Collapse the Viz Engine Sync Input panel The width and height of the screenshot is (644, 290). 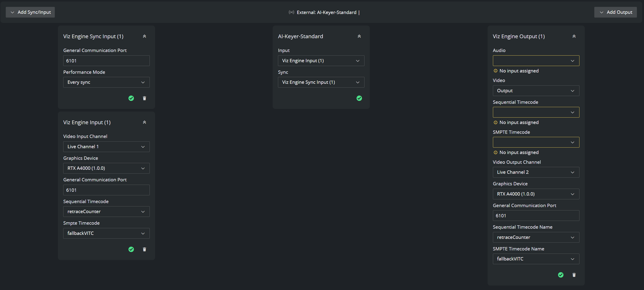pyautogui.click(x=144, y=36)
